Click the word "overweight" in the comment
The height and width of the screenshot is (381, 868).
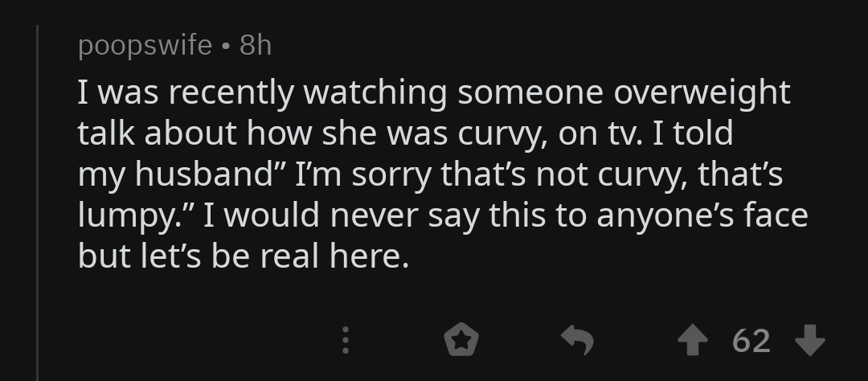(702, 92)
